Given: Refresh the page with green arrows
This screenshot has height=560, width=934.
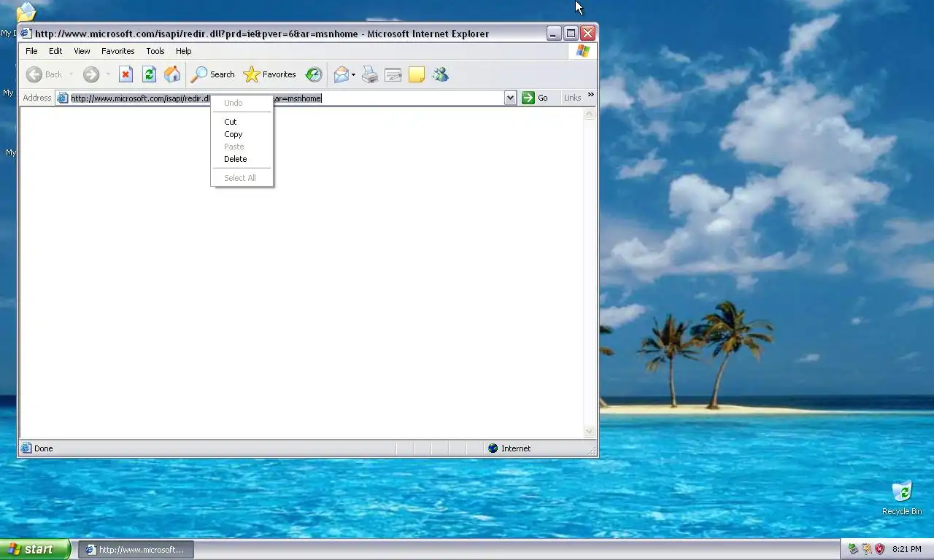Looking at the screenshot, I should click(x=149, y=74).
